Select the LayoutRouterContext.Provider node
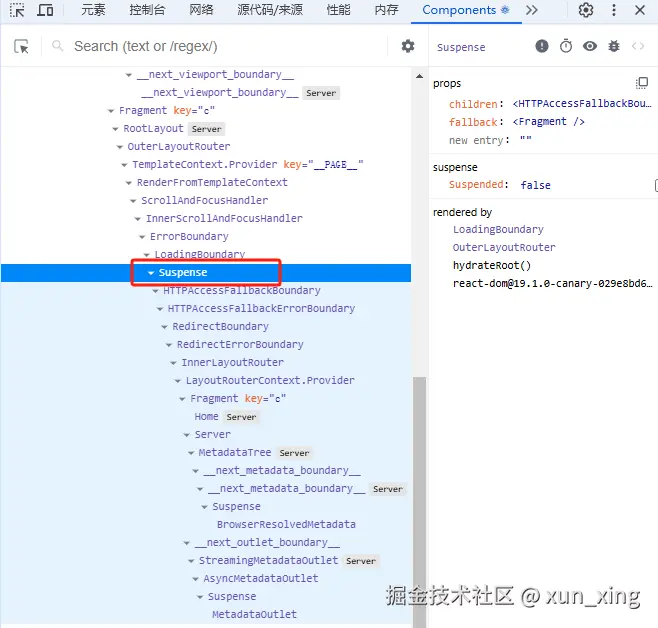 (x=270, y=380)
